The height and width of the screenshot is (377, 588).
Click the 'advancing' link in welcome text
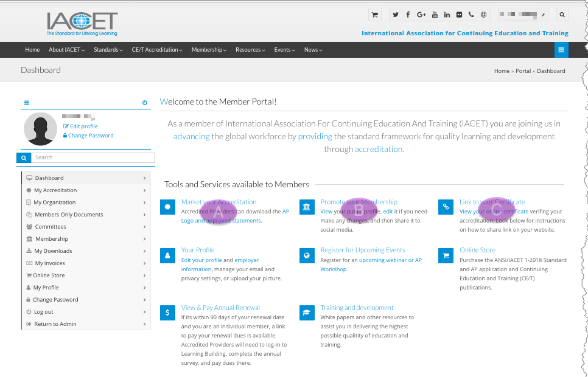pyautogui.click(x=192, y=137)
